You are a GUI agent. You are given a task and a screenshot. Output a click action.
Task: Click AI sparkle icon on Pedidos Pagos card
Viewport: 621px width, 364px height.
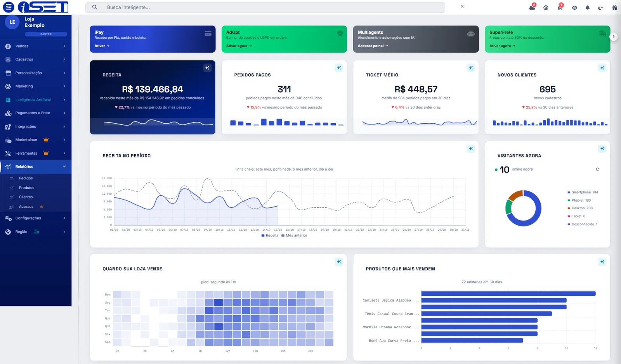[x=339, y=68]
